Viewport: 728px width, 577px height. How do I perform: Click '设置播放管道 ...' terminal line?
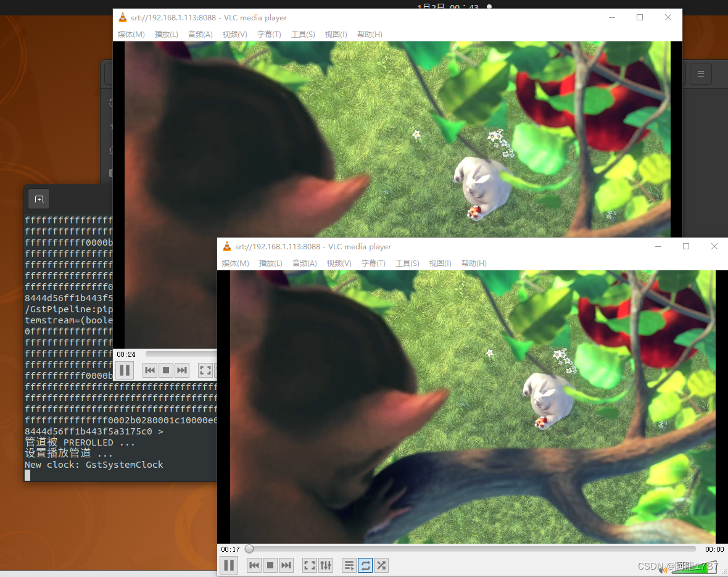[68, 454]
